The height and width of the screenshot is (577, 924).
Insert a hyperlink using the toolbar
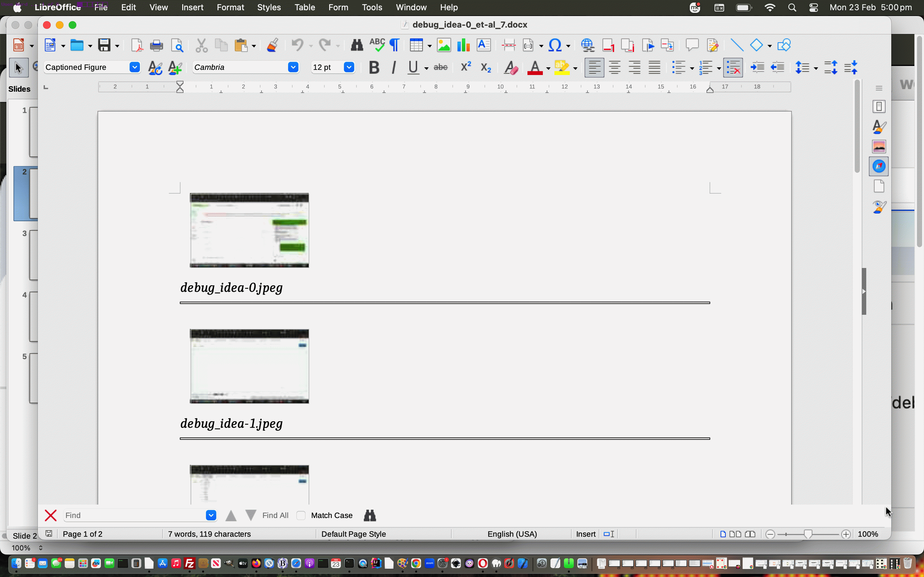pyautogui.click(x=587, y=45)
